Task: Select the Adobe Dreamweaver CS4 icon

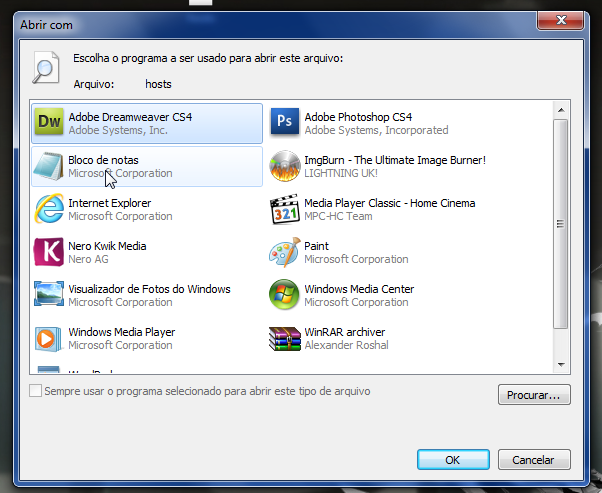Action: (49, 123)
